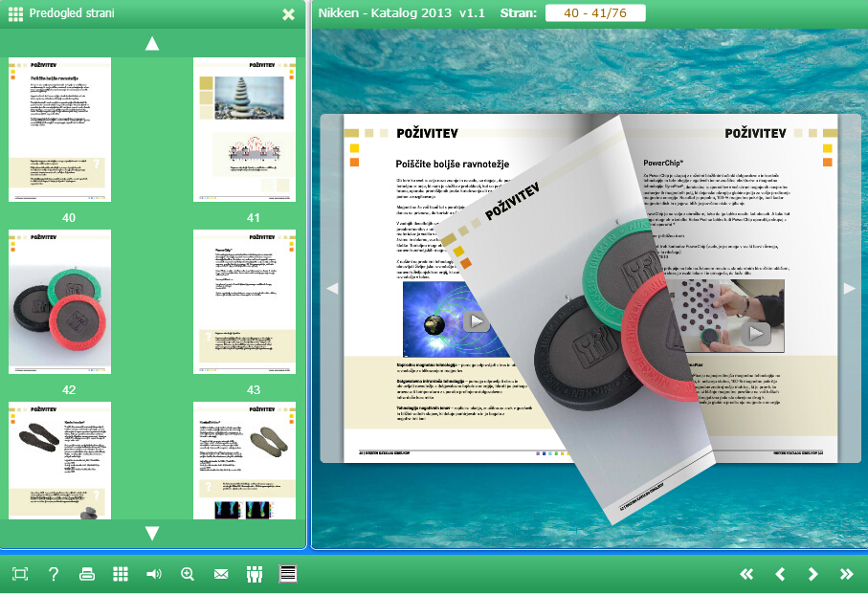Play the Earth magnetic field video
Screen dimensions: 868x594
476,321
